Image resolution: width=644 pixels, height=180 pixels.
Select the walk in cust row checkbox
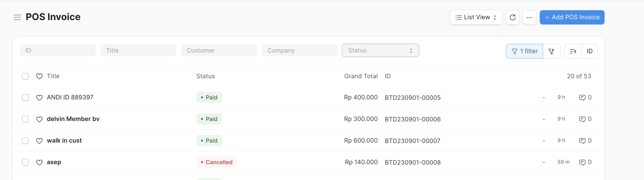(x=25, y=141)
